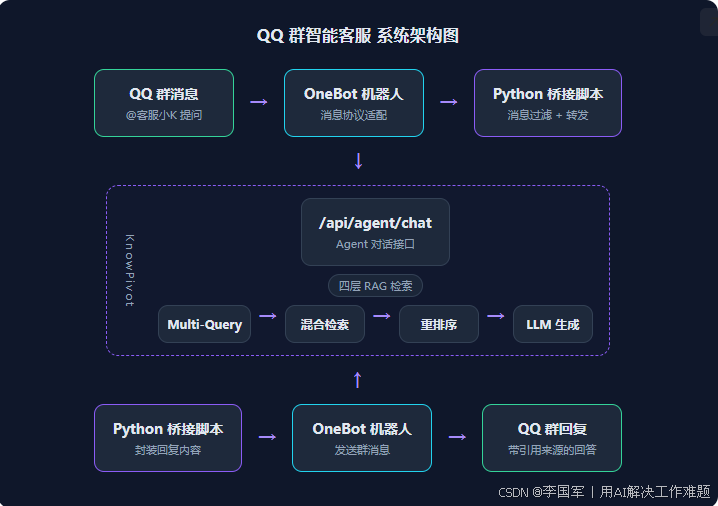The image size is (718, 506).
Task: Select the Python 桥接脚本 box labeled 消息过滤 + 转发
Action: [x=548, y=103]
